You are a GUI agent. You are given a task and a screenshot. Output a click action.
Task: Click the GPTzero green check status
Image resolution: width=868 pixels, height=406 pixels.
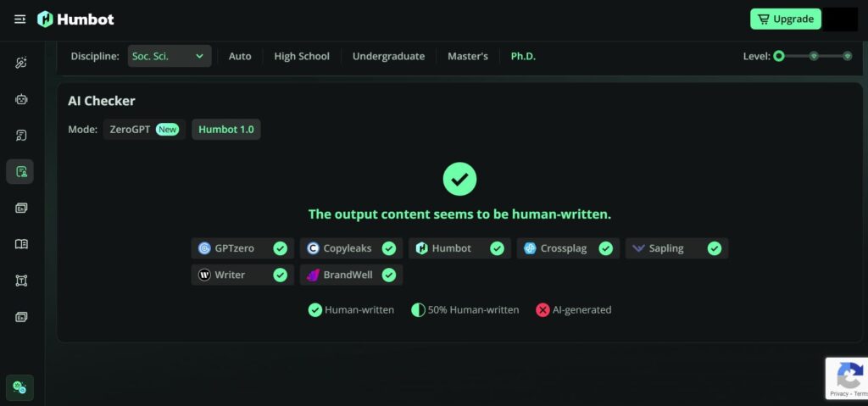point(280,248)
